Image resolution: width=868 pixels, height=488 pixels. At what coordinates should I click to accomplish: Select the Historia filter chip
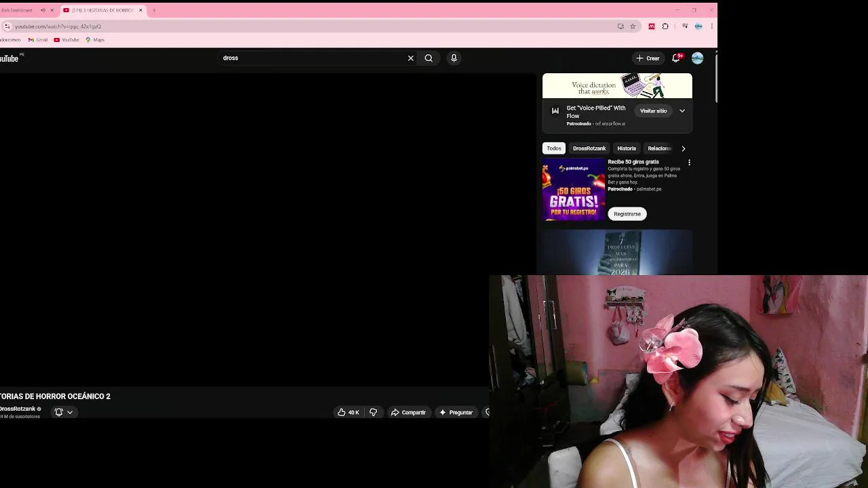627,148
